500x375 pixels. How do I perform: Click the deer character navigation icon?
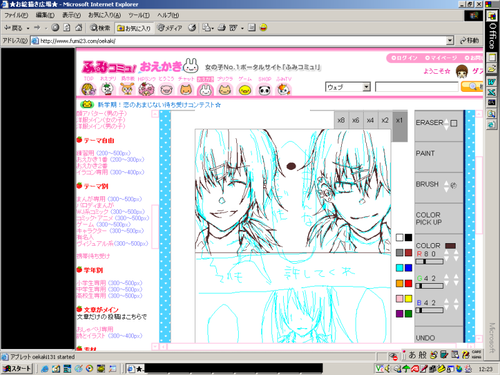click(x=127, y=89)
